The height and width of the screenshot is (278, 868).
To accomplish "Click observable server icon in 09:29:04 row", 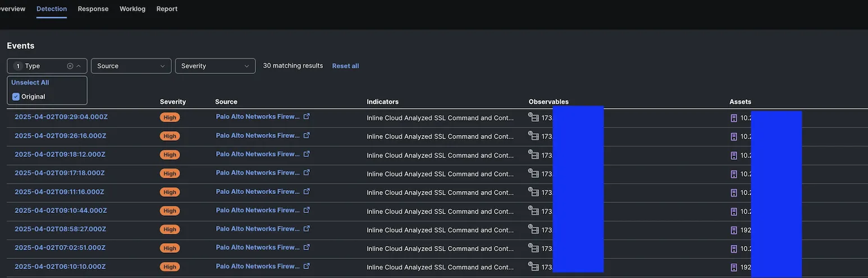I will (x=533, y=117).
